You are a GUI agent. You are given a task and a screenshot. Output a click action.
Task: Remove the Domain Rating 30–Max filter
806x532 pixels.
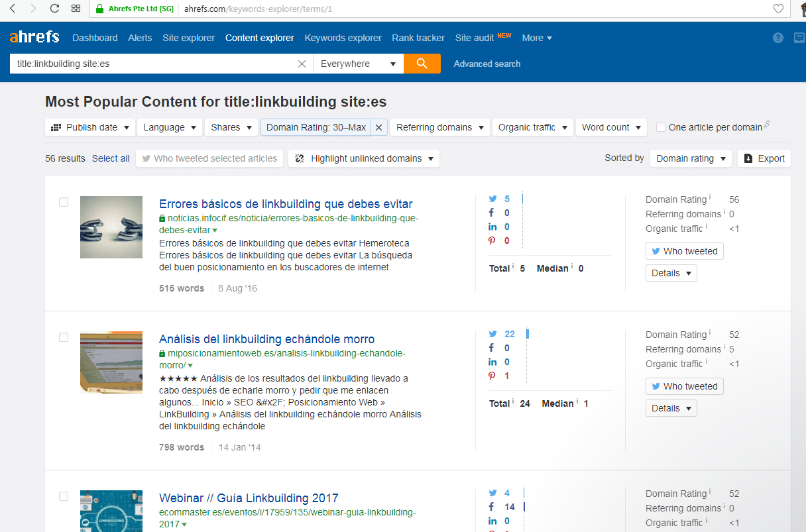(x=378, y=127)
